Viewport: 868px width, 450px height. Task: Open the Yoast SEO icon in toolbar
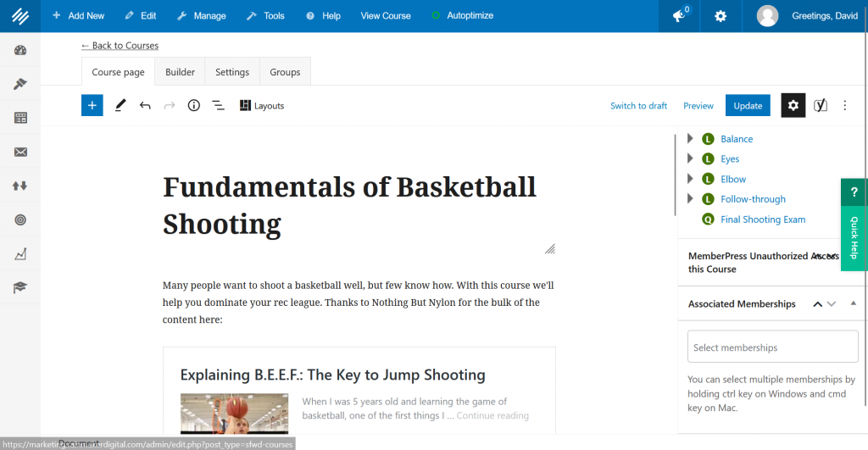(820, 106)
